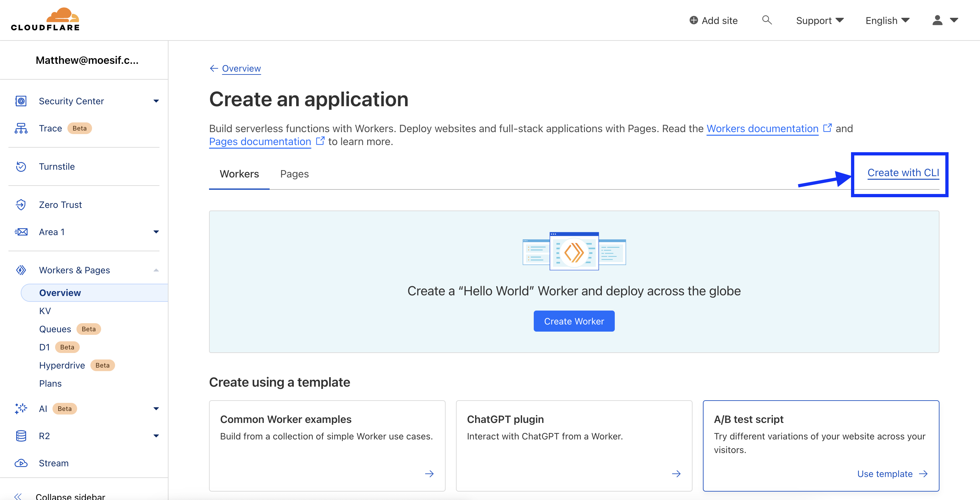Image resolution: width=980 pixels, height=500 pixels.
Task: Switch to the Pages tab
Action: pos(294,174)
